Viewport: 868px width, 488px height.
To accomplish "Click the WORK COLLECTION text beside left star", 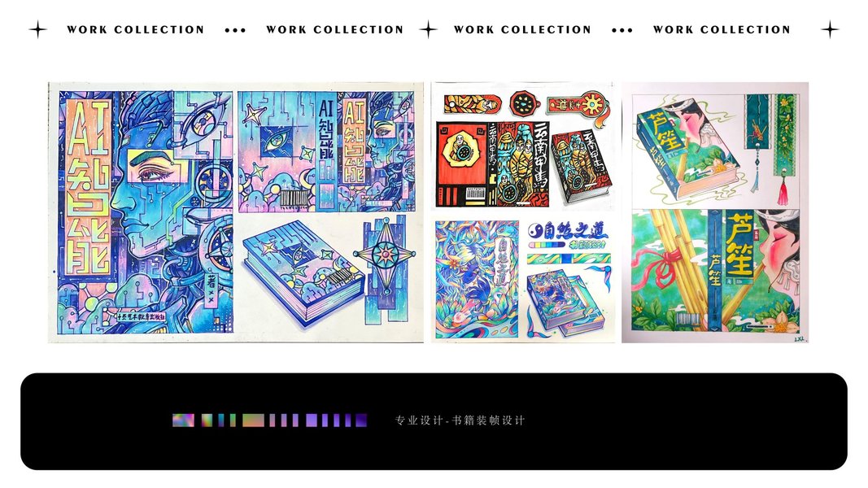I will (x=136, y=30).
